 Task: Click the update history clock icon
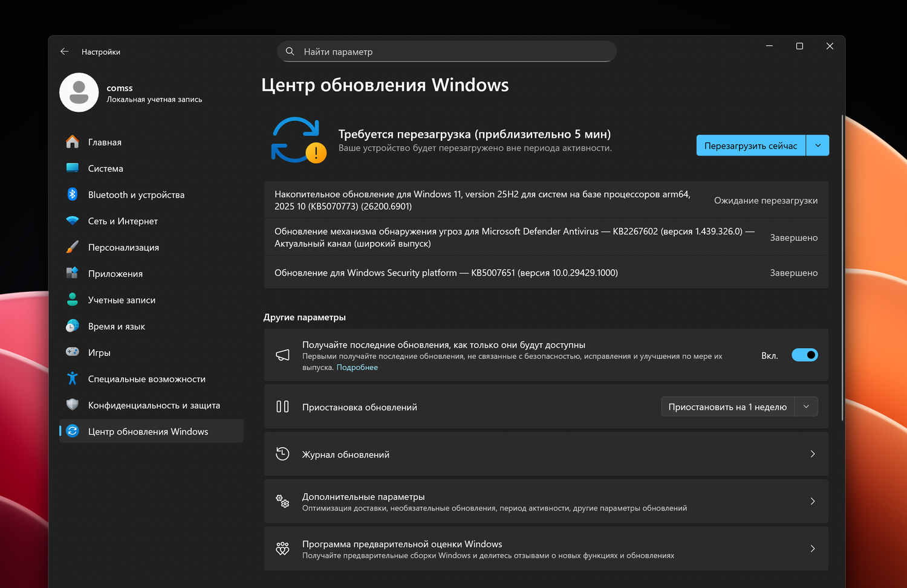(282, 454)
